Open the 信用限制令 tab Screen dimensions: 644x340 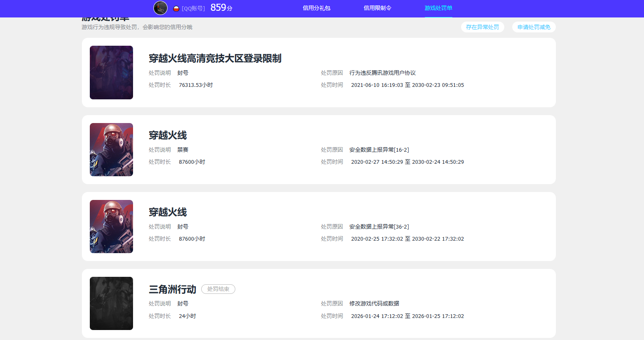click(x=378, y=8)
